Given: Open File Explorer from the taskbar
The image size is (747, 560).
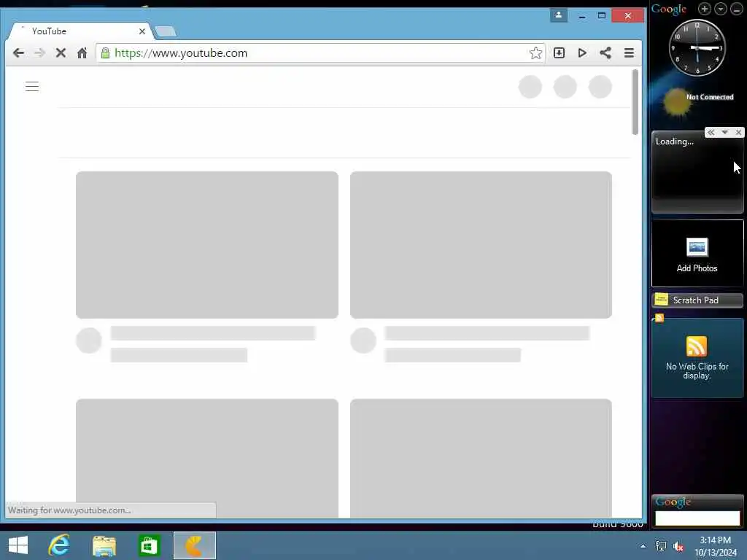Looking at the screenshot, I should click(x=104, y=545).
